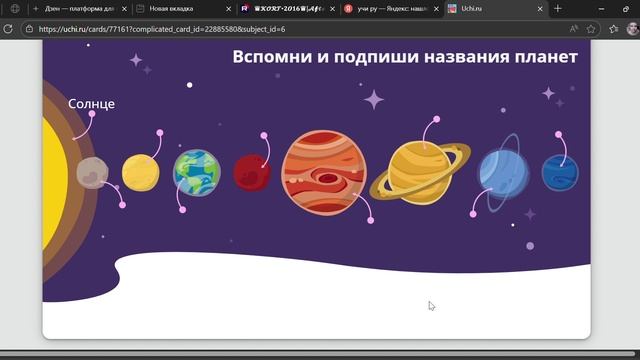Open the workspaces icon before the tabs
The width and height of the screenshot is (640, 360).
coord(15,9)
